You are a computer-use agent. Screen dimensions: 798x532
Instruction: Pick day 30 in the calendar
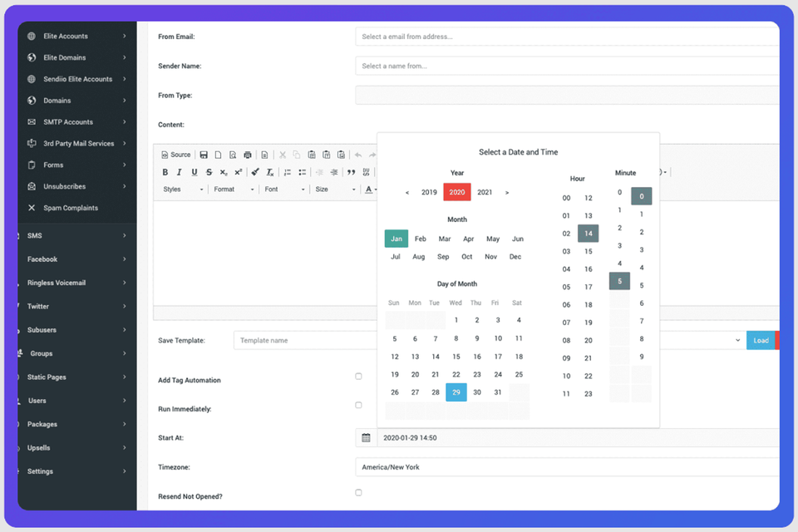pos(477,392)
